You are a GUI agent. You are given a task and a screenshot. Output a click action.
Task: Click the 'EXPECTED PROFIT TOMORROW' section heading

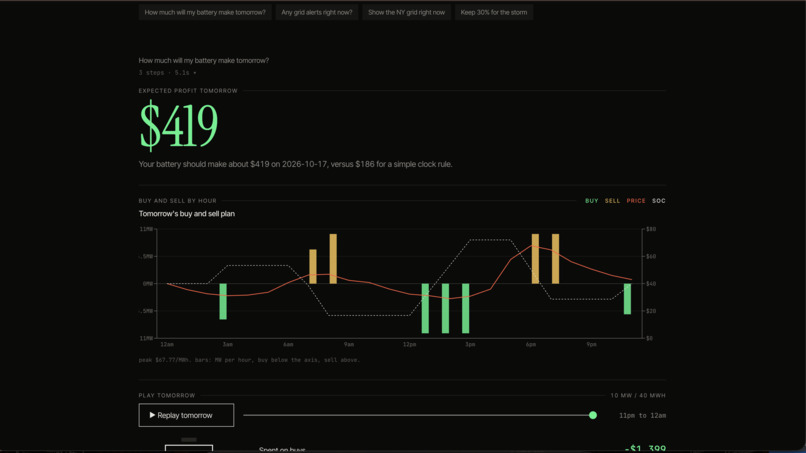click(188, 91)
